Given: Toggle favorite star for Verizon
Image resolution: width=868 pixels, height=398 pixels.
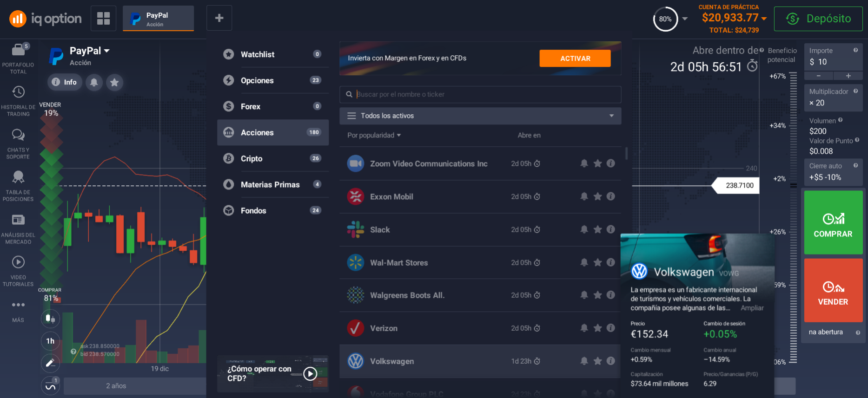Looking at the screenshot, I should [598, 328].
